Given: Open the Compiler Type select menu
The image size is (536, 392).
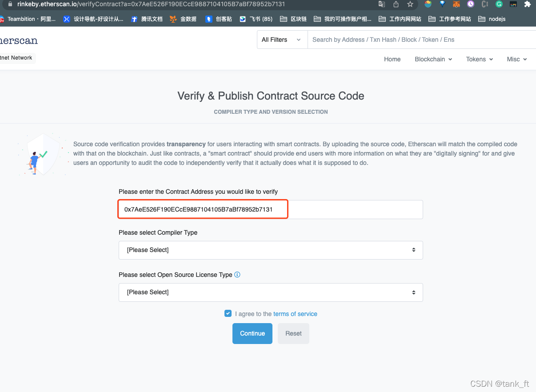Looking at the screenshot, I should pos(270,250).
